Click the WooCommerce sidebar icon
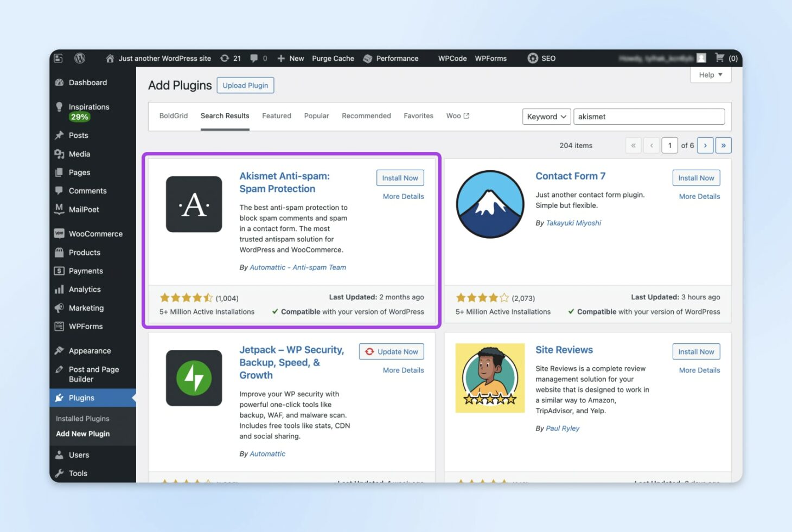Image resolution: width=792 pixels, height=532 pixels. (60, 233)
